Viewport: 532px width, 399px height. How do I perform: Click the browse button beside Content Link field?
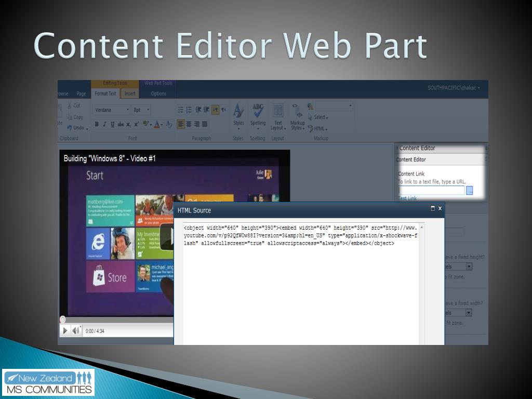470,190
